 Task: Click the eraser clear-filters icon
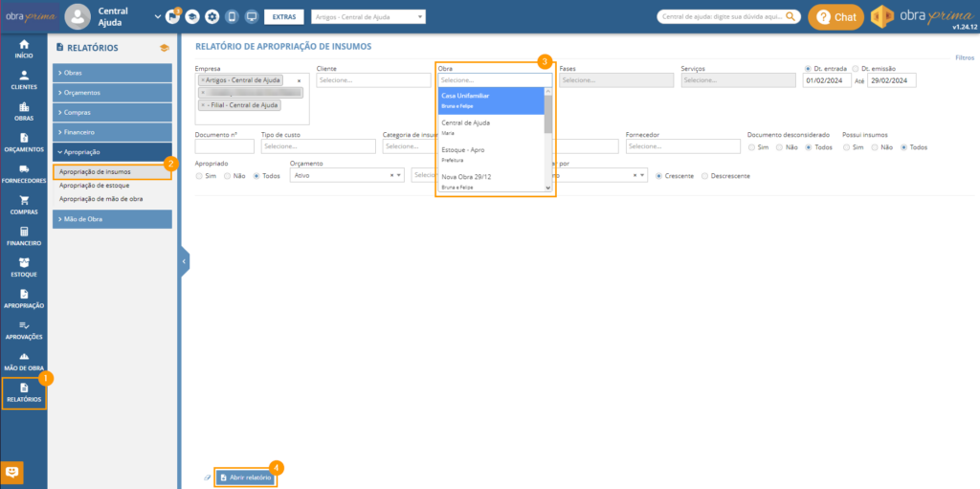click(x=208, y=478)
